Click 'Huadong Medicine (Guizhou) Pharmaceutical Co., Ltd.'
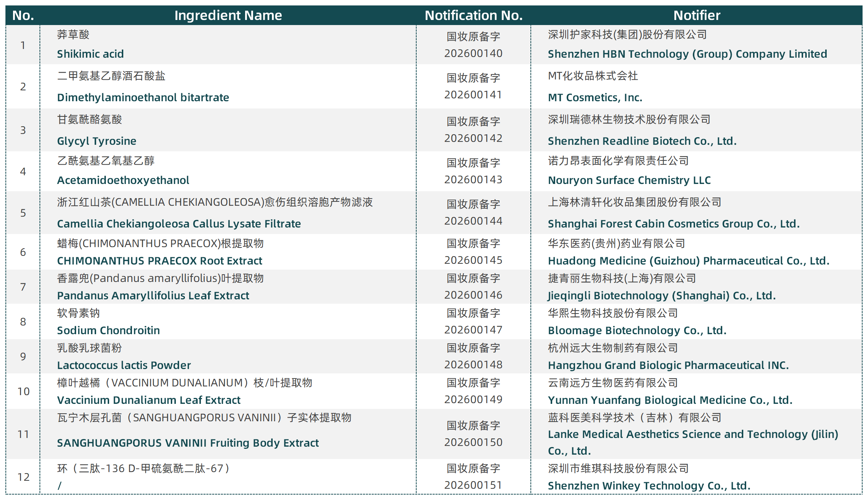 coord(689,261)
